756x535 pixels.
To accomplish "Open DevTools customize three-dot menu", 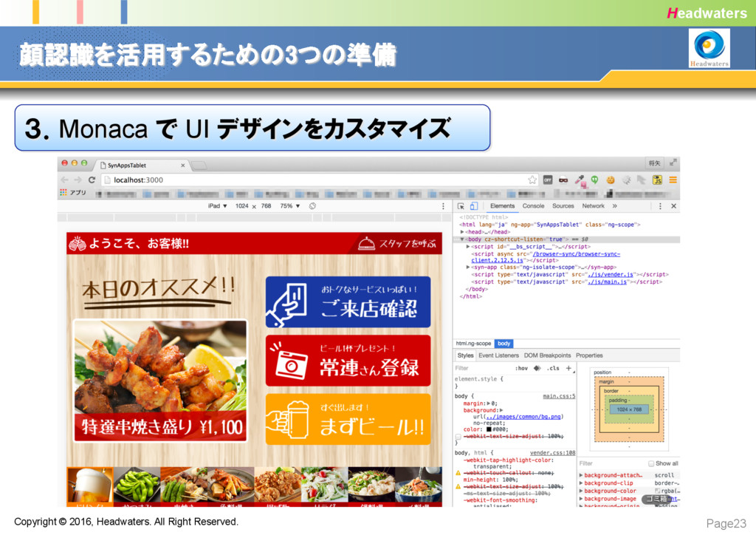I will click(x=660, y=206).
